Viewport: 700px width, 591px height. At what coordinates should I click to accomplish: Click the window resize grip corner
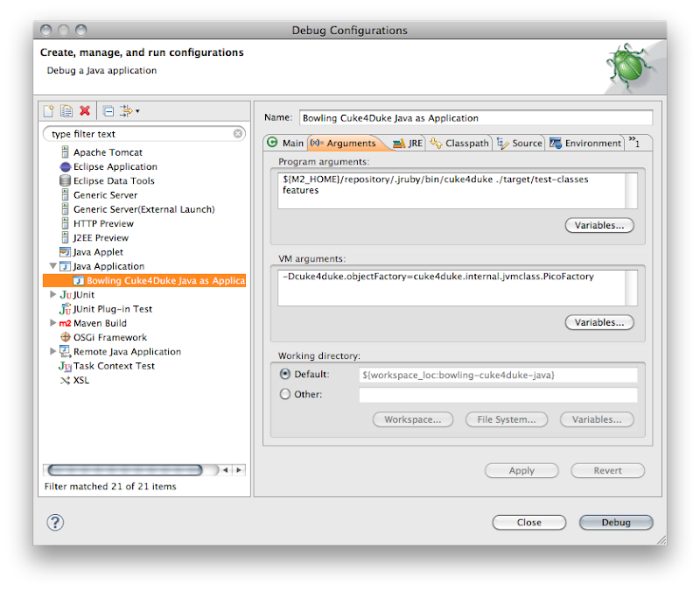coord(662,539)
